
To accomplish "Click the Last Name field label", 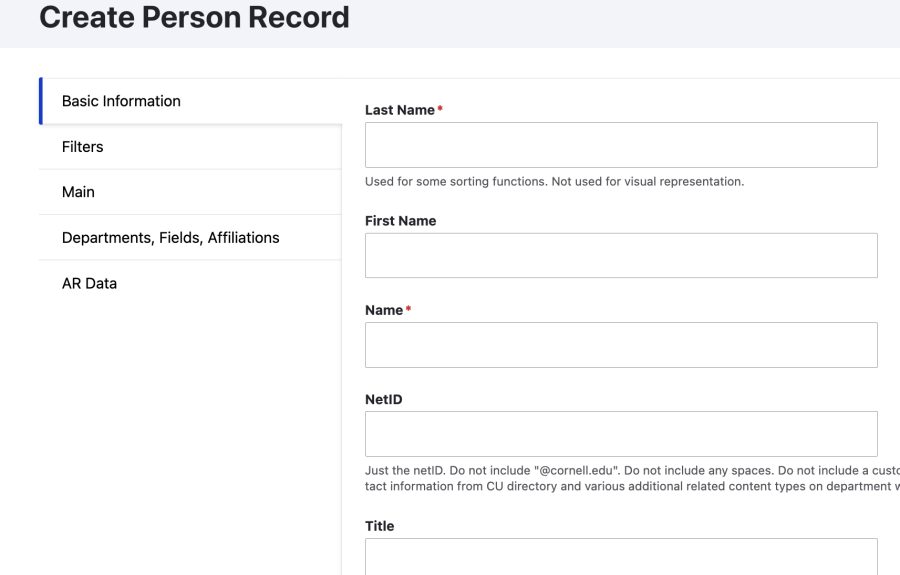I will [x=399, y=110].
